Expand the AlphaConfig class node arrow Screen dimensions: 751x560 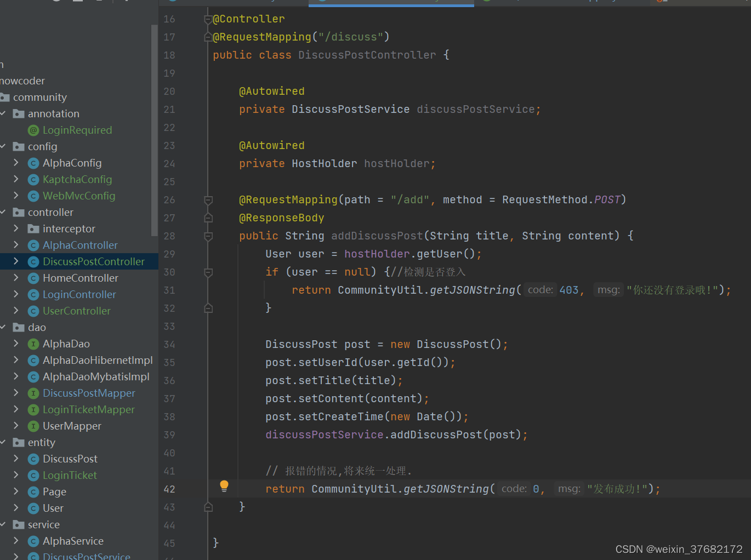[x=16, y=163]
